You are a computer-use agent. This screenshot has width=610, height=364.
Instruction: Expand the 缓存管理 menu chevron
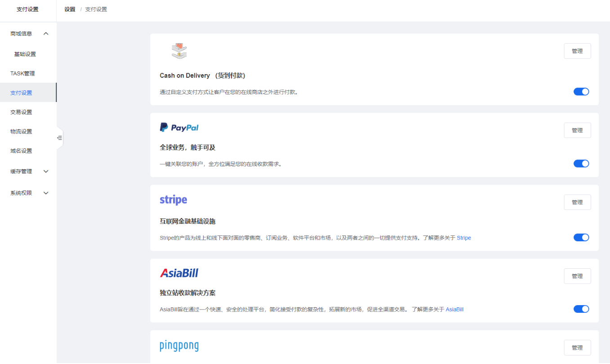[x=46, y=171]
